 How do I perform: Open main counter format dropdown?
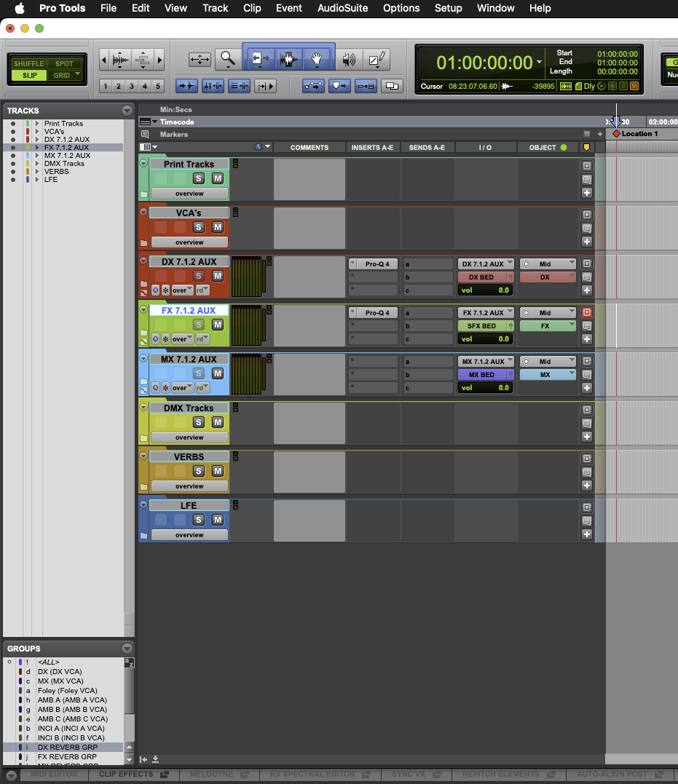[x=539, y=62]
